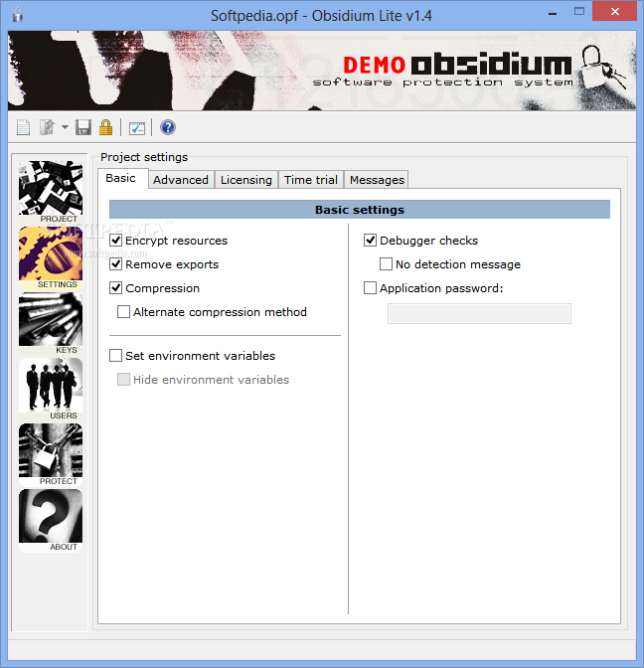Image resolution: width=644 pixels, height=668 pixels.
Task: Enable No detection message
Action: click(x=386, y=264)
